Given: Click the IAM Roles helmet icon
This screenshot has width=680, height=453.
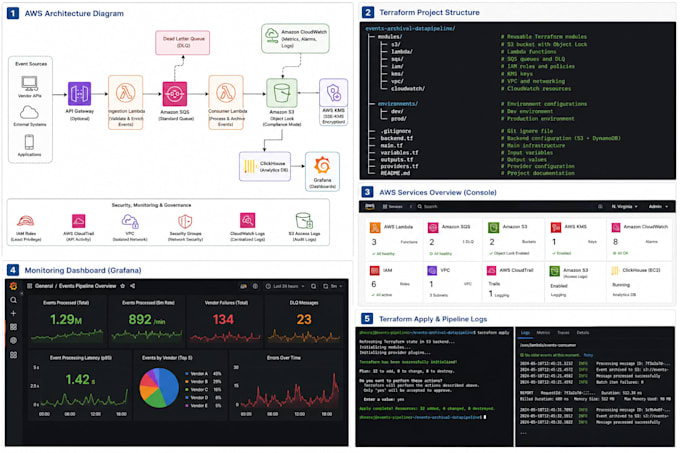Looking at the screenshot, I should coord(26,221).
